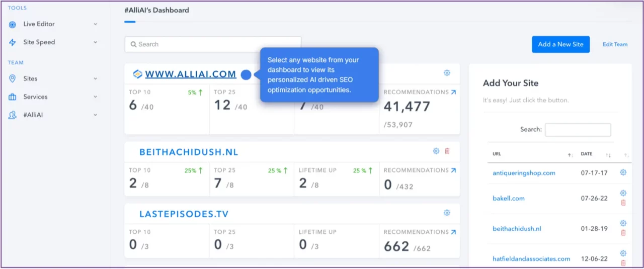Focus the dashboard Search field
Viewport: 644px width, 269px height.
[x=213, y=44]
